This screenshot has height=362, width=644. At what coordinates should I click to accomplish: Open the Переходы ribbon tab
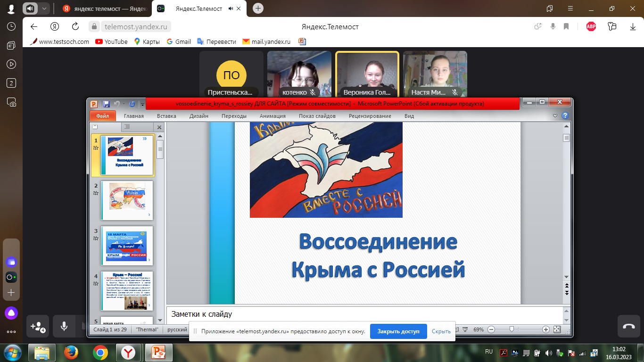point(234,116)
